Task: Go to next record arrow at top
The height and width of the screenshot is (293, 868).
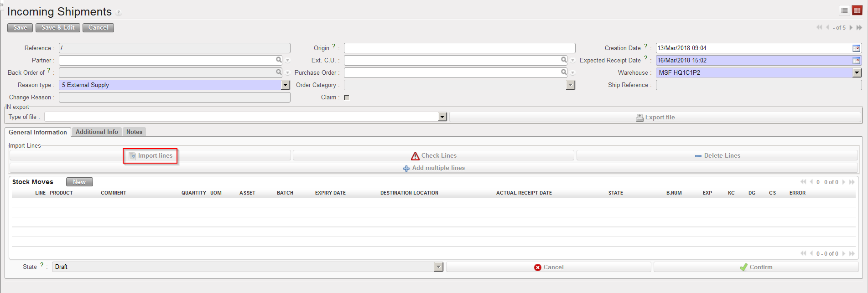Action: pos(851,28)
